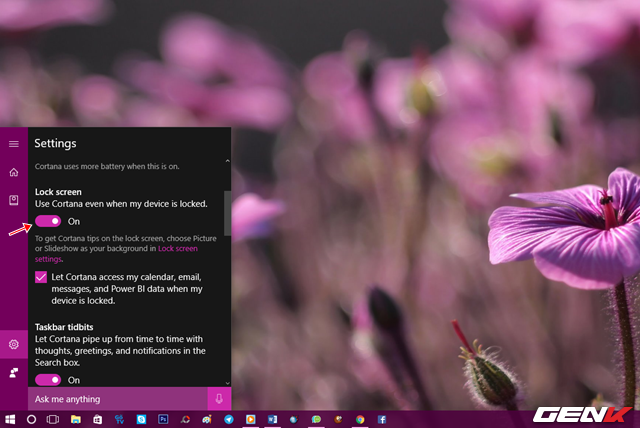The image size is (640, 428).
Task: Click the Taskbar tidbits heading text
Action: click(64, 327)
